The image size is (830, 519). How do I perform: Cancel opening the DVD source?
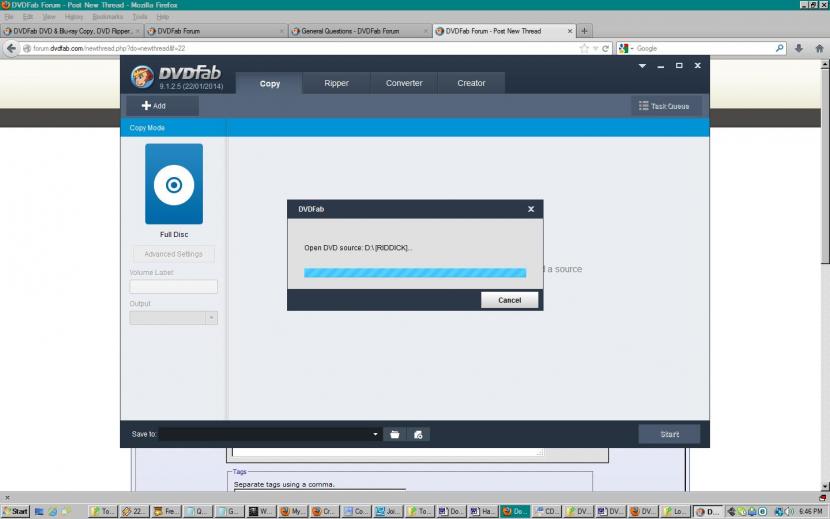509,300
